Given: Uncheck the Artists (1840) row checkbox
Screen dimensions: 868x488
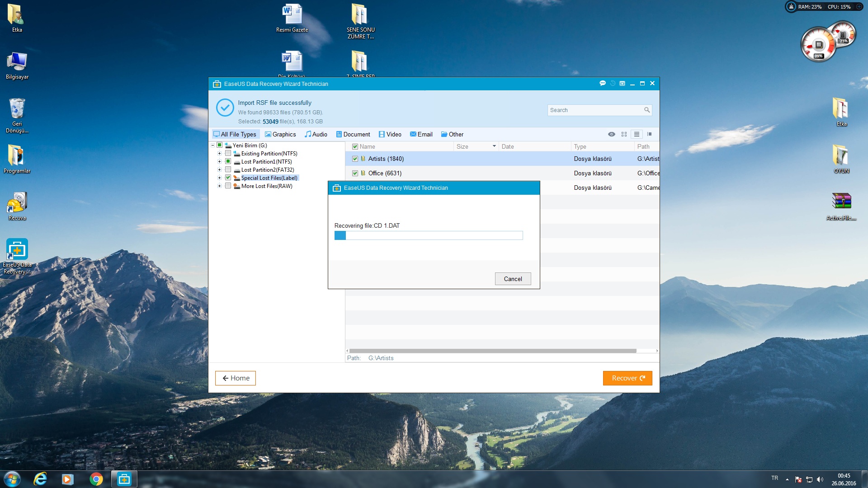Looking at the screenshot, I should click(x=355, y=159).
